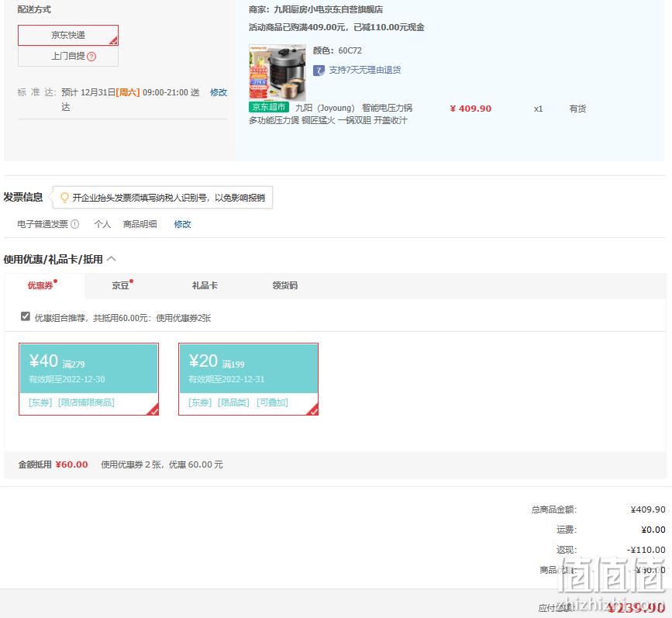
Task: Uncheck 优惠组合推荐 checkbox
Action: (x=26, y=316)
